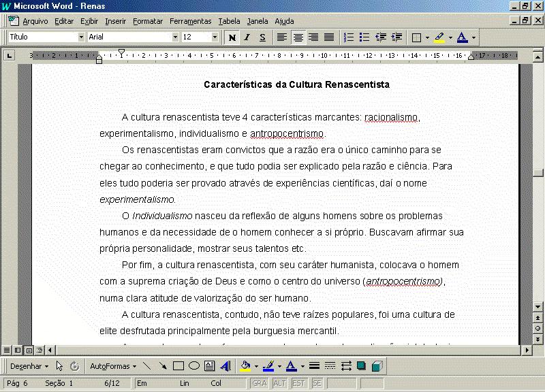Open drawing toolbar font color dropdown
The width and height of the screenshot is (545, 392).
pyautogui.click(x=302, y=366)
